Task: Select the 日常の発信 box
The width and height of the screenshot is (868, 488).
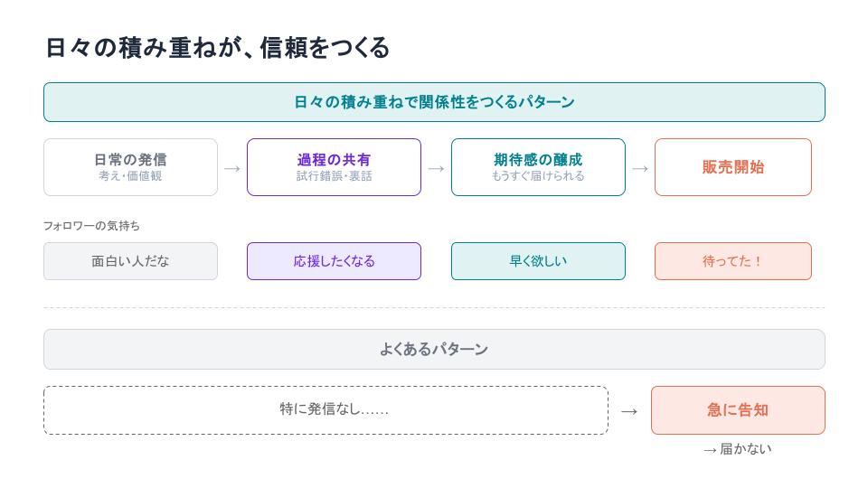Action: point(130,167)
